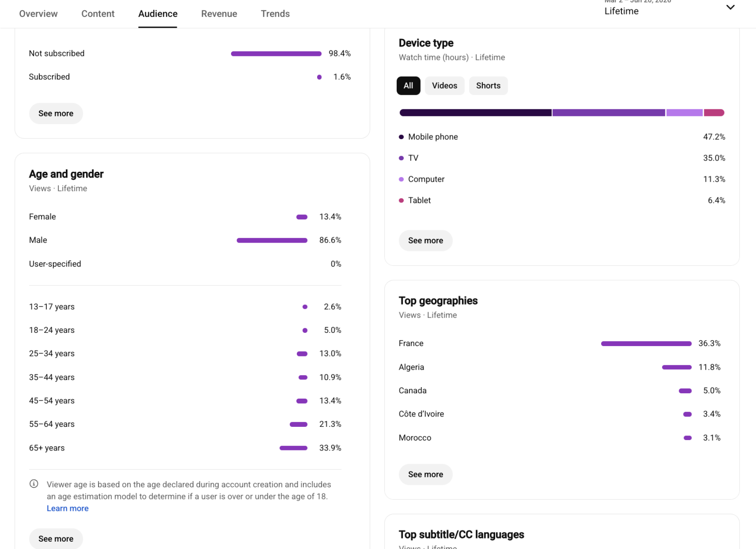Viewport: 756px width, 549px height.
Task: Click See more under subscription status
Action: (x=56, y=113)
